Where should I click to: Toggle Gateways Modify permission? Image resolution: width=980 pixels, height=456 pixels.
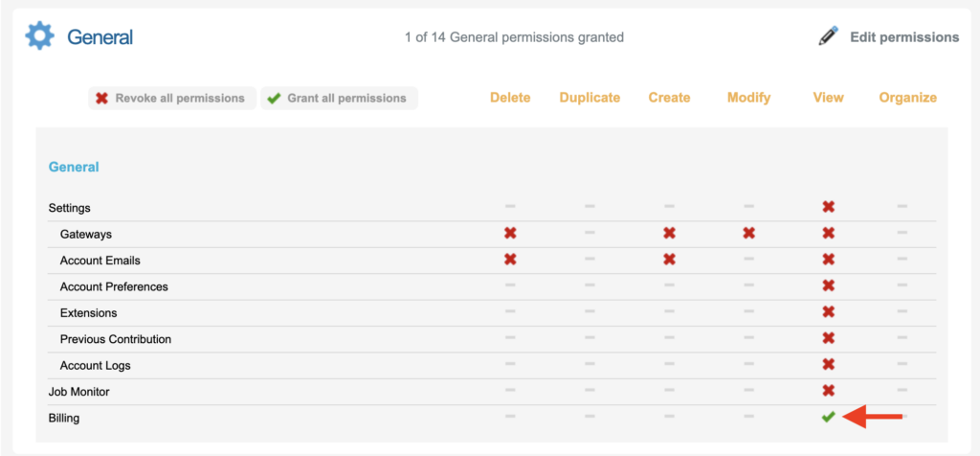tap(748, 233)
